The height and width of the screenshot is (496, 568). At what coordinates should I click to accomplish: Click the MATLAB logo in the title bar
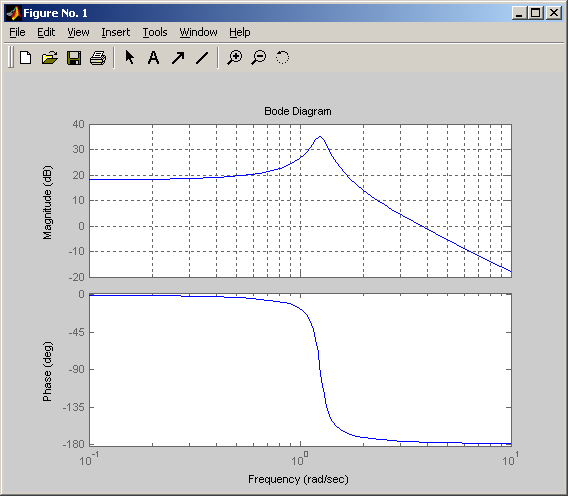(x=14, y=13)
